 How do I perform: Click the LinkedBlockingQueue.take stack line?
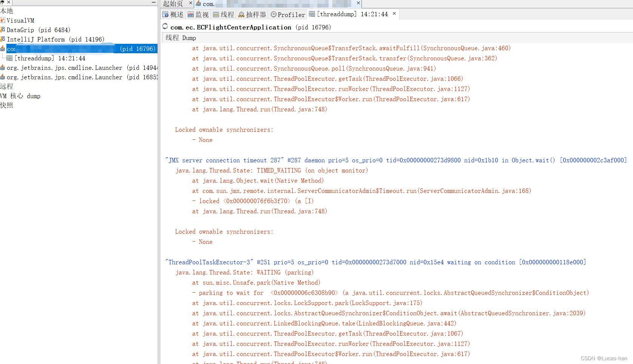click(324, 323)
